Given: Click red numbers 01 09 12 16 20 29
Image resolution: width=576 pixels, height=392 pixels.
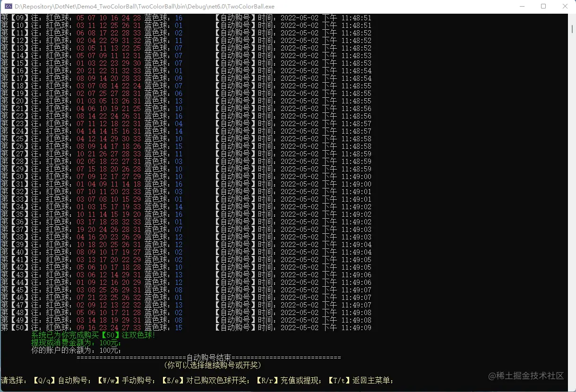Looking at the screenshot, I should tap(109, 282).
